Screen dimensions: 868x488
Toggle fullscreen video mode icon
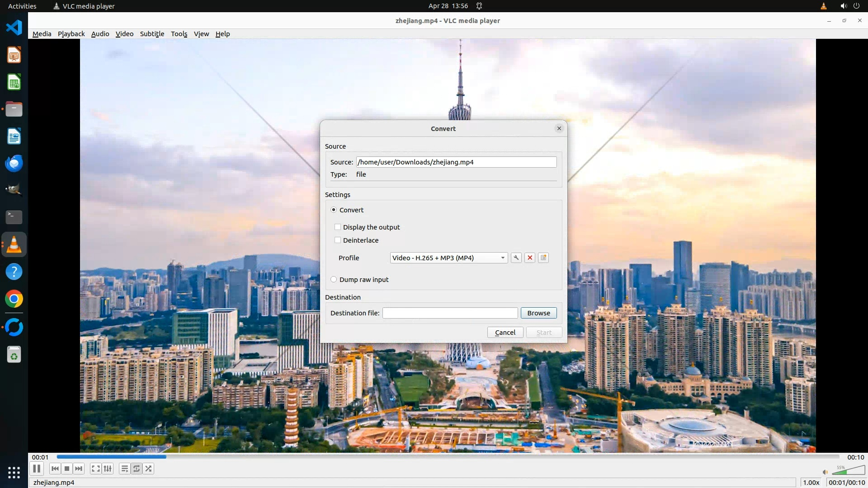pyautogui.click(x=95, y=469)
